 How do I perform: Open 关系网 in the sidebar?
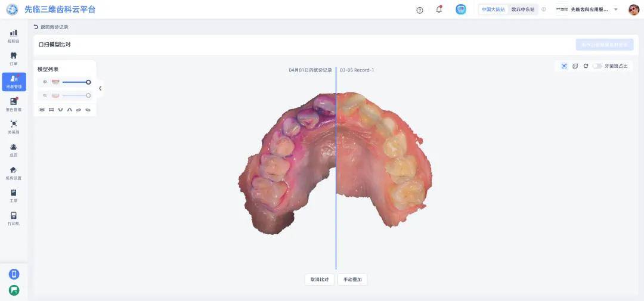click(x=14, y=127)
